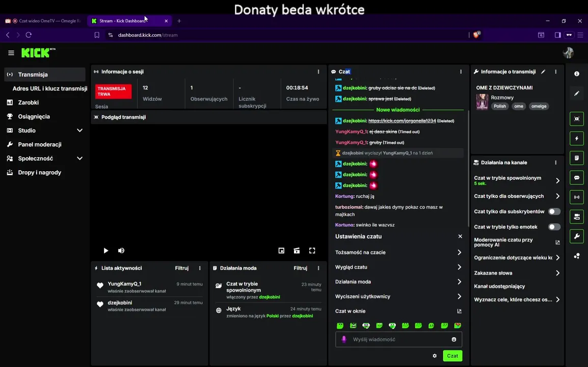Toggle the chat bubble widget icon in right sidebar

[577, 177]
